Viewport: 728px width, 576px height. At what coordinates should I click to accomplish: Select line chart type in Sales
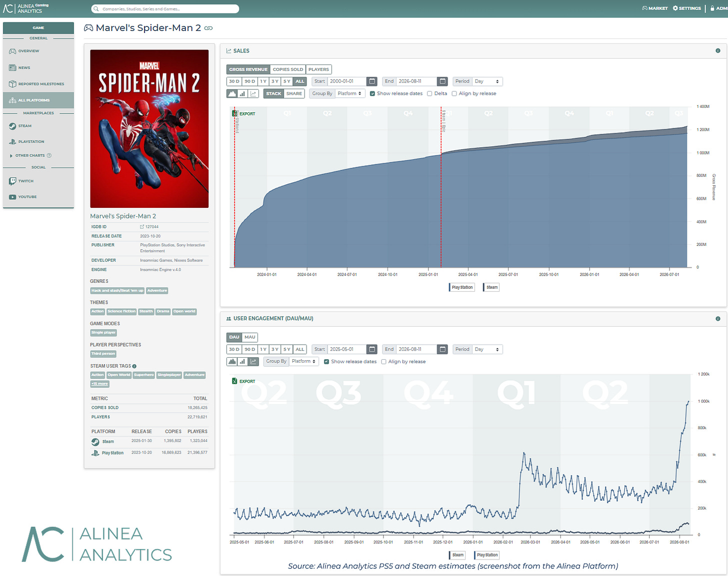pos(253,93)
